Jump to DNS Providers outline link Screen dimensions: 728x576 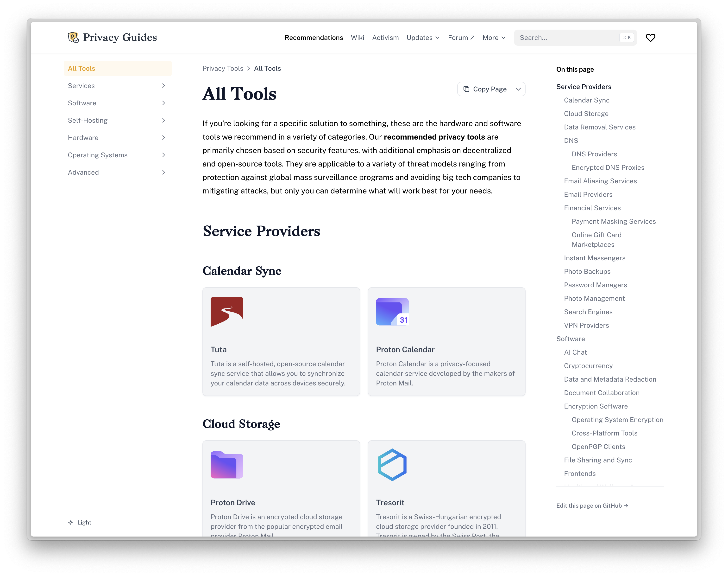tap(595, 154)
